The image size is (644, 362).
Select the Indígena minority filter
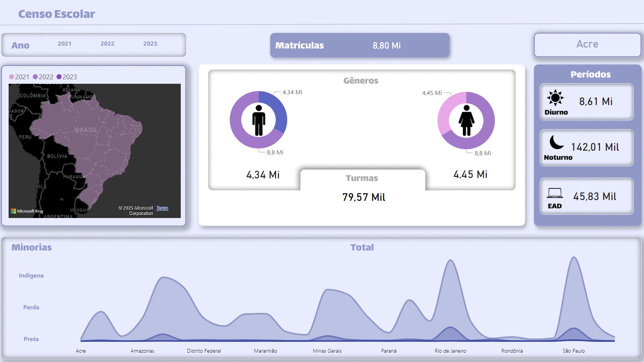click(x=31, y=276)
